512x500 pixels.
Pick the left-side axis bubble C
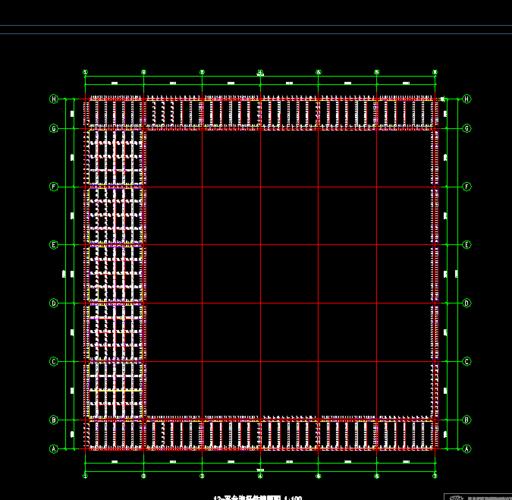(x=54, y=362)
